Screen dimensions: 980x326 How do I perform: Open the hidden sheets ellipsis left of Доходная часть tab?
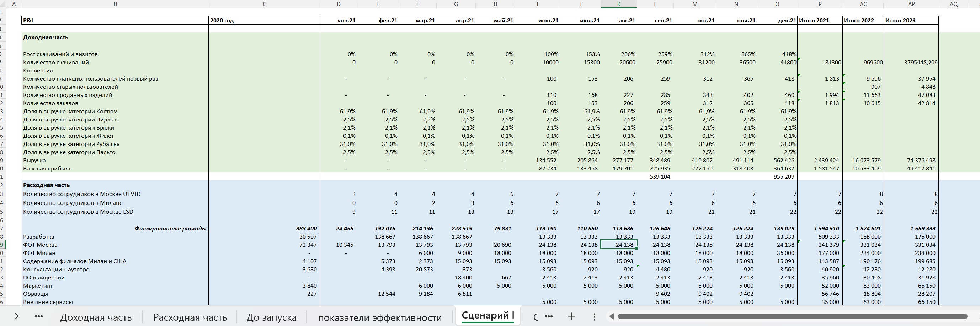click(x=38, y=316)
